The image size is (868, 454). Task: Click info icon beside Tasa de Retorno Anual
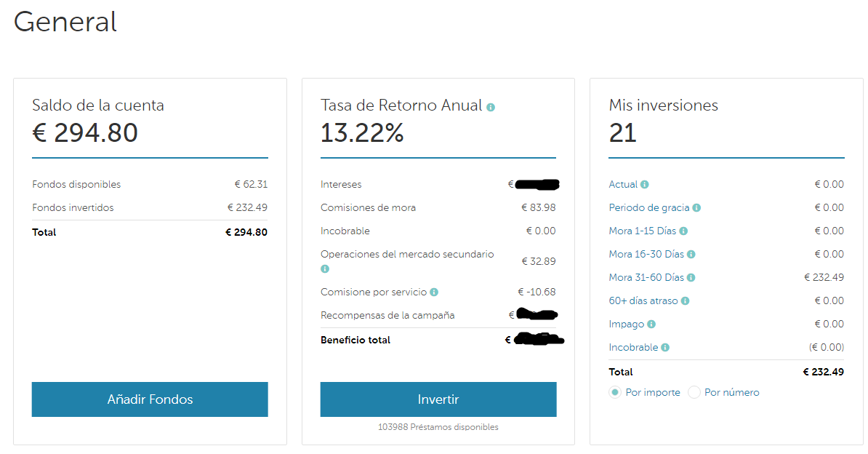[491, 108]
